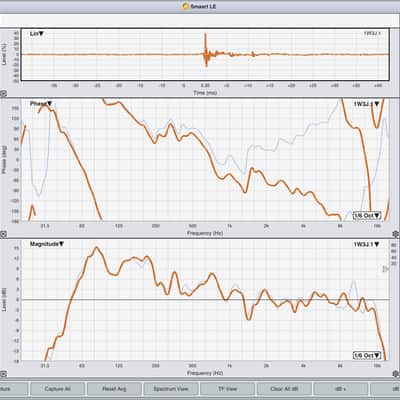Screen dimensions: 400x400
Task: Click the dB + button
Action: pos(341,389)
